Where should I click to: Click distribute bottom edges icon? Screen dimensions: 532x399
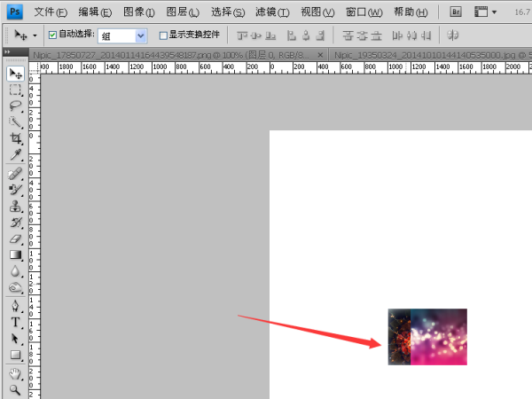click(376, 35)
